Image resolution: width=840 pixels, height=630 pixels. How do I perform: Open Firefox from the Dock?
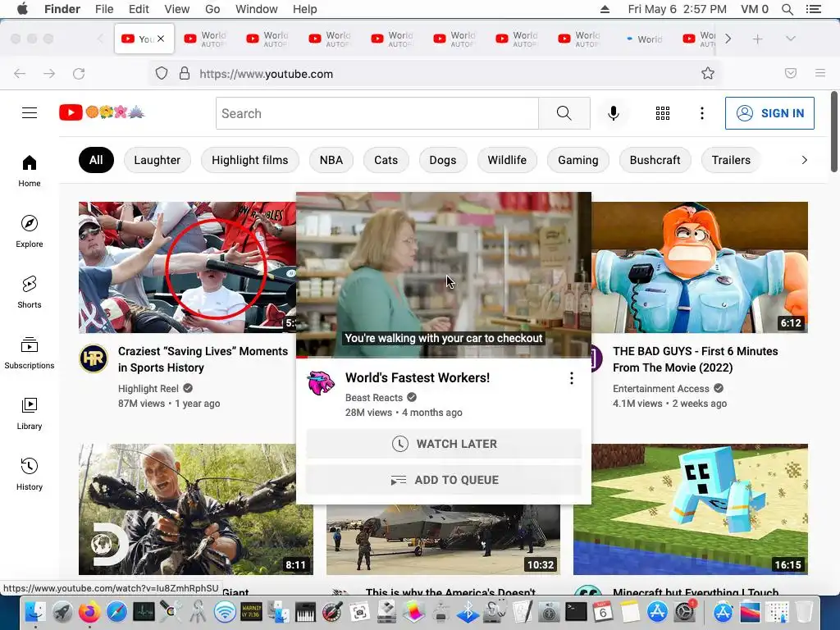click(x=89, y=611)
